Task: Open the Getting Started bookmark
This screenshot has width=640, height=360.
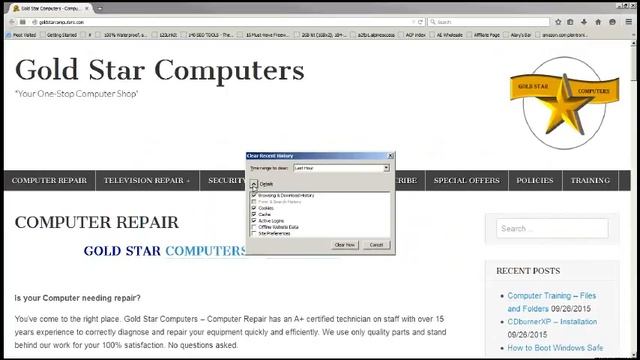Action: click(58, 35)
